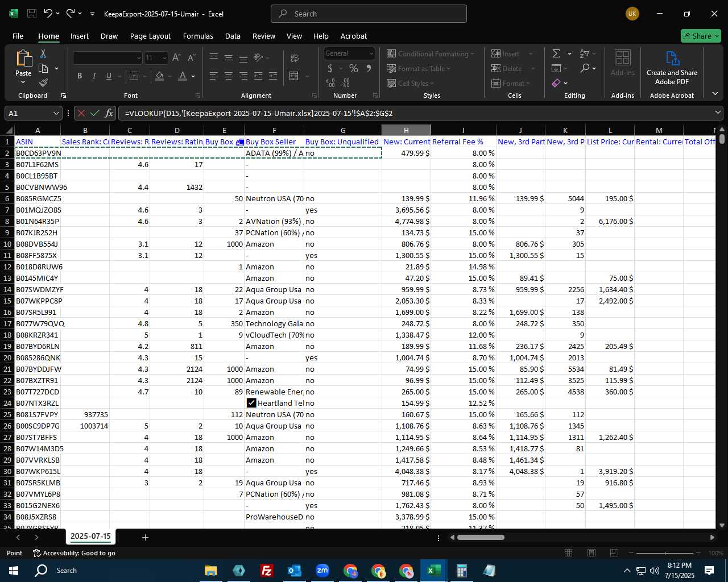Image resolution: width=728 pixels, height=582 pixels.
Task: Confirm formula entry with checkmark icon
Action: click(x=95, y=113)
